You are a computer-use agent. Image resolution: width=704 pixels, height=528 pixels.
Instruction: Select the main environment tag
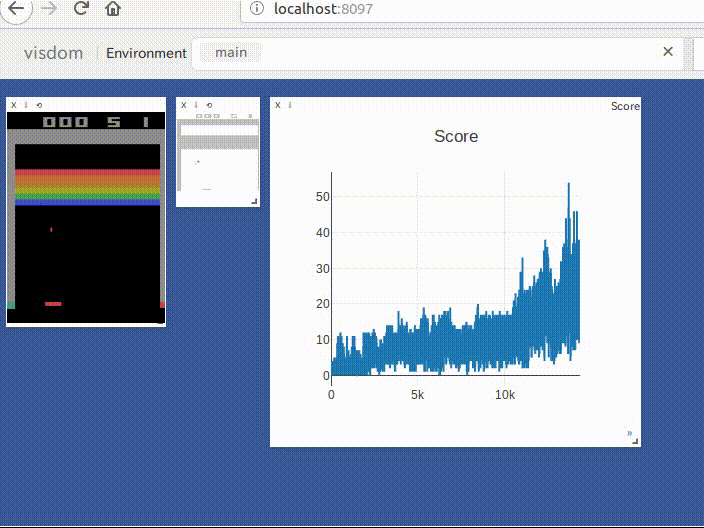231,53
